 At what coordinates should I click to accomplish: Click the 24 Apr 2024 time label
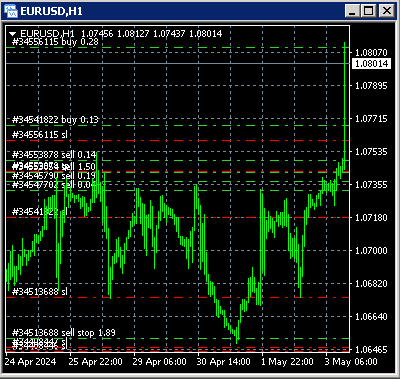[30, 362]
